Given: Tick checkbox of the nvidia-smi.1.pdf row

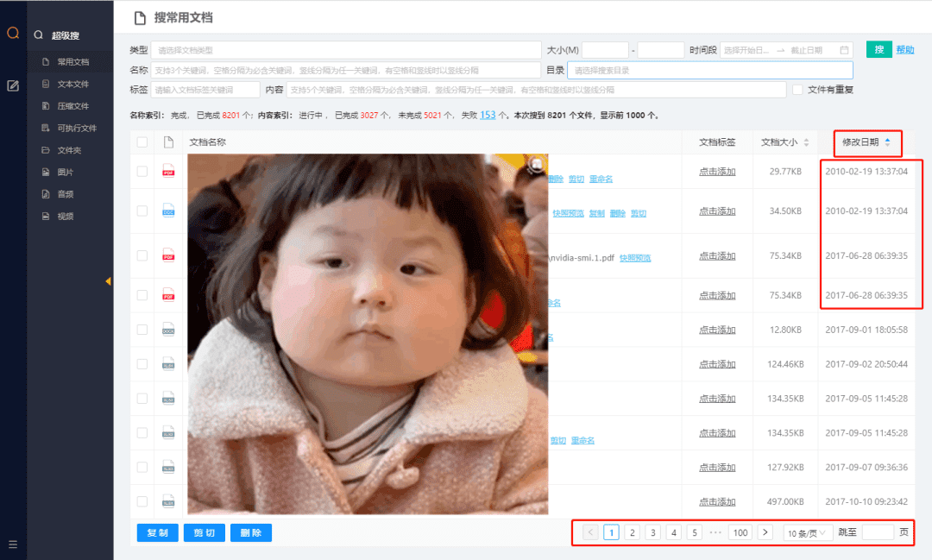Looking at the screenshot, I should pyautogui.click(x=142, y=255).
